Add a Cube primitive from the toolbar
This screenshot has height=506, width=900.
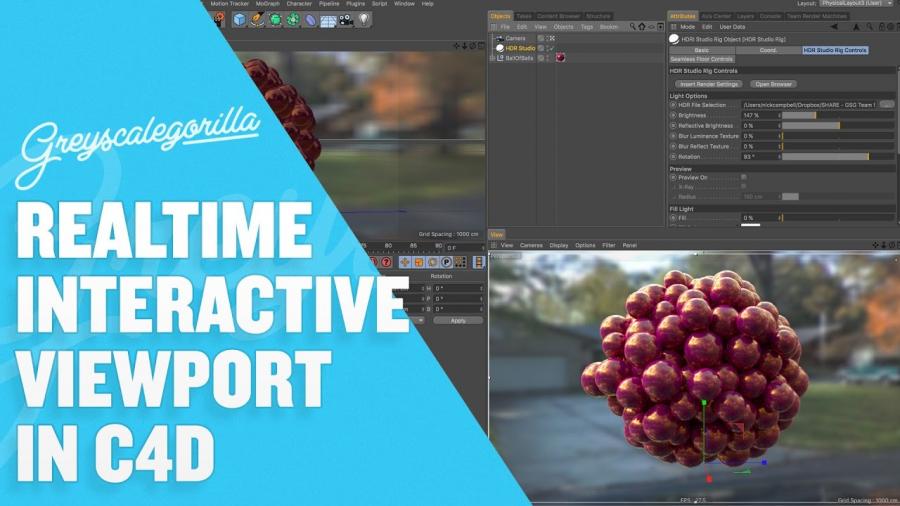pos(240,19)
